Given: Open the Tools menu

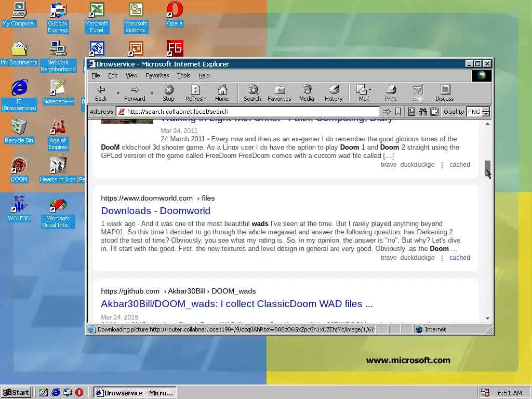Looking at the screenshot, I should pyautogui.click(x=183, y=75).
